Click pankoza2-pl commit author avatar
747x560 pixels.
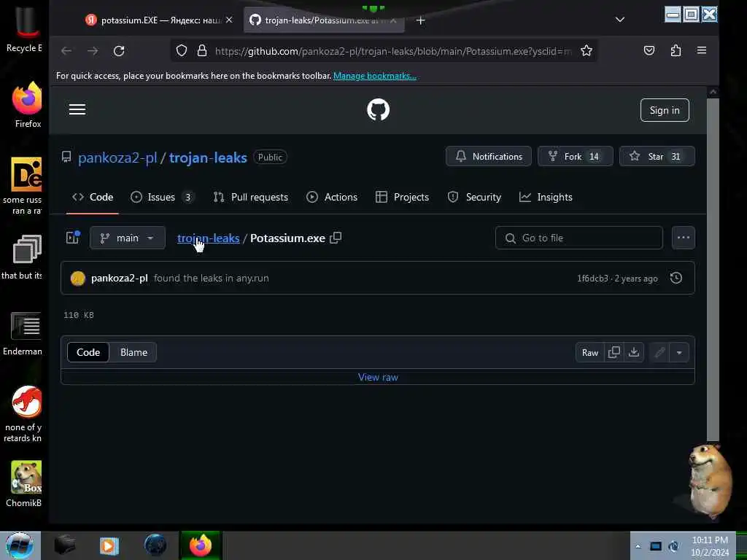[x=77, y=278]
